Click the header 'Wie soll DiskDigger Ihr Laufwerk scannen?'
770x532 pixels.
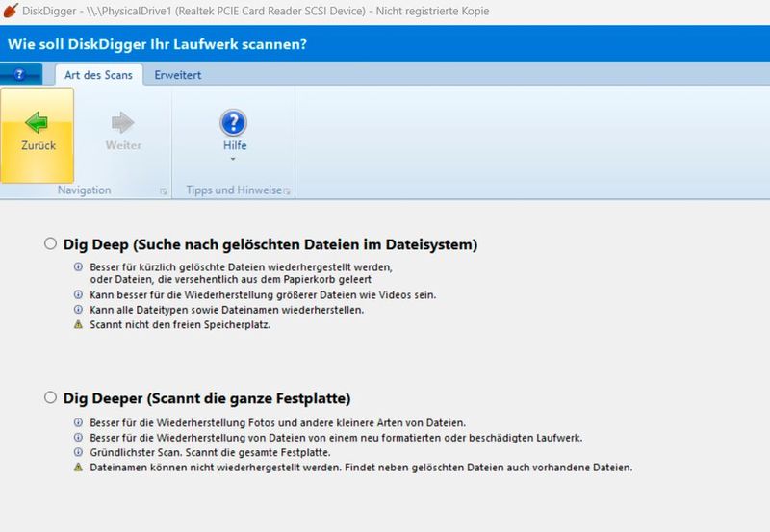(x=157, y=44)
